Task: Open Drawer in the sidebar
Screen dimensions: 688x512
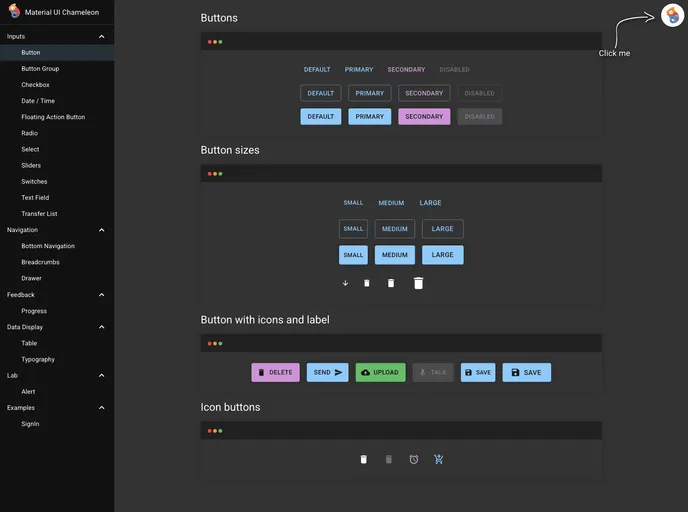Action: pyautogui.click(x=57, y=278)
